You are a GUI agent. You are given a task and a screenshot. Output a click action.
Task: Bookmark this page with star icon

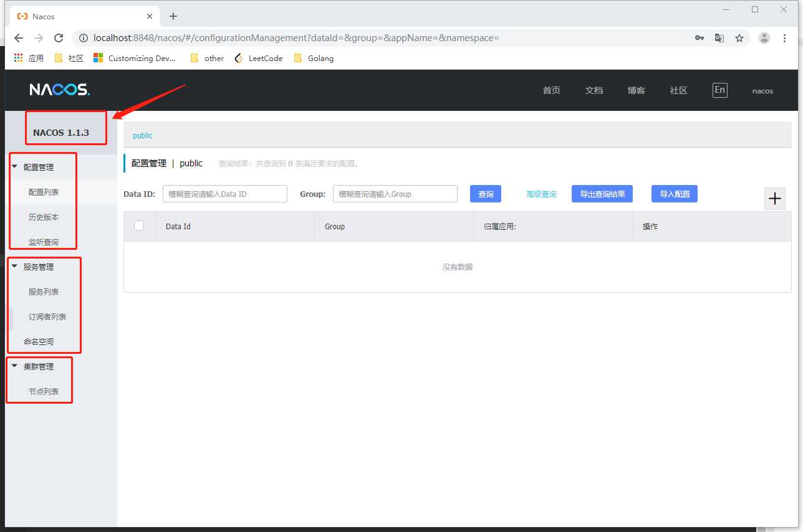(739, 38)
